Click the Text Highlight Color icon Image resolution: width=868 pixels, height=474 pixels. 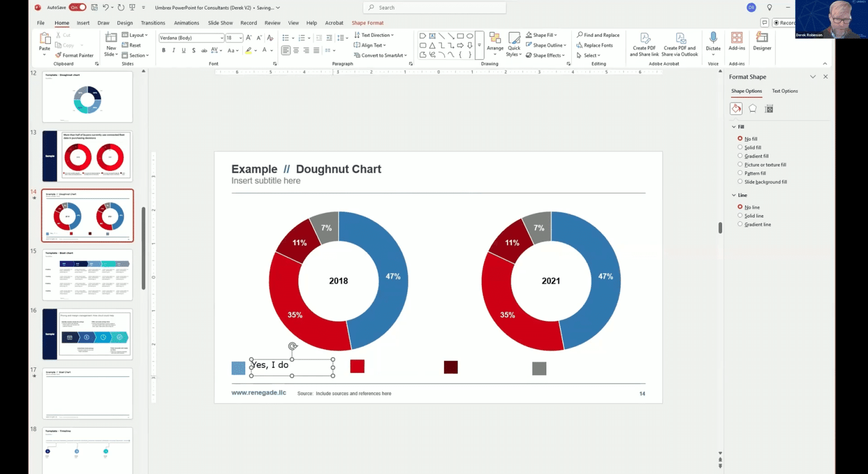[248, 50]
